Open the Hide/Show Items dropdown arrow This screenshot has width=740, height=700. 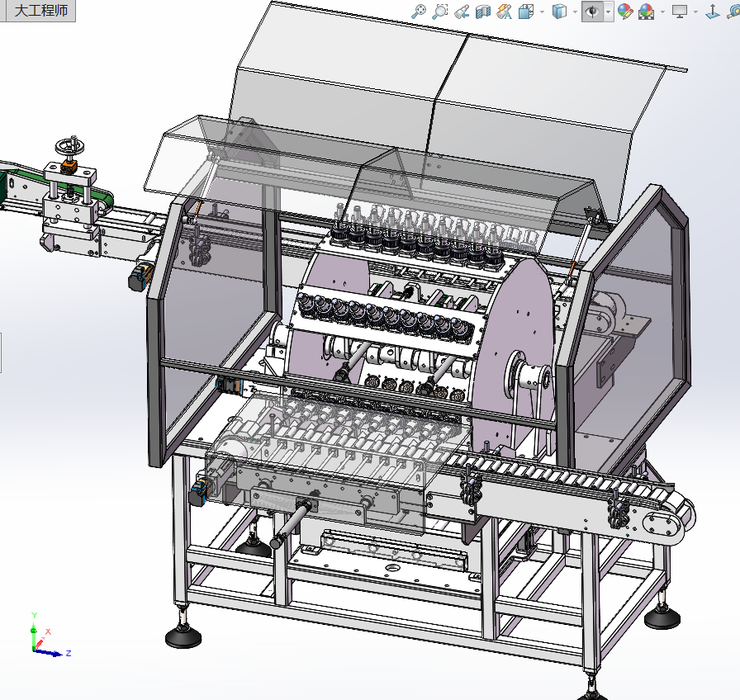608,12
